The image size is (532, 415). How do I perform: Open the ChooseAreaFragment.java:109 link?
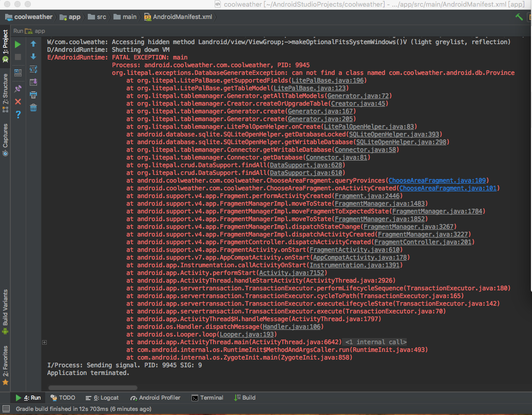(x=437, y=181)
